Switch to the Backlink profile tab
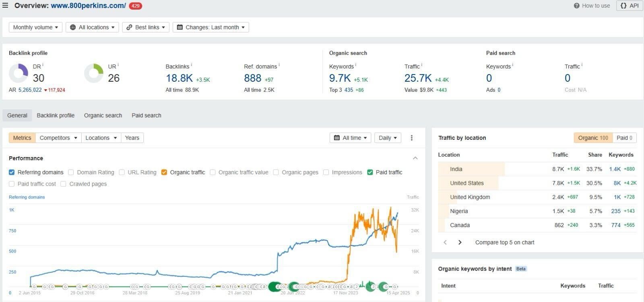Viewport: 644px width, 302px height. [56, 115]
